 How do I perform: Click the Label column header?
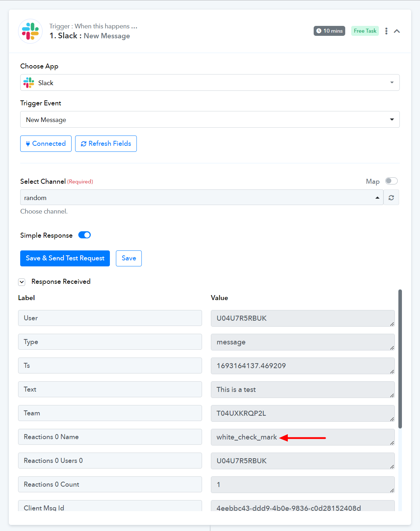click(27, 298)
